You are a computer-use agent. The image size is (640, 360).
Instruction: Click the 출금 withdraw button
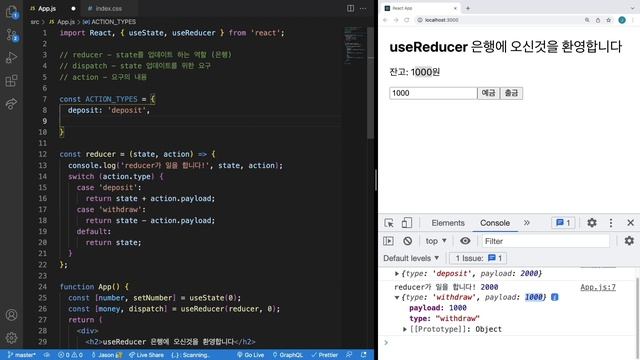511,93
